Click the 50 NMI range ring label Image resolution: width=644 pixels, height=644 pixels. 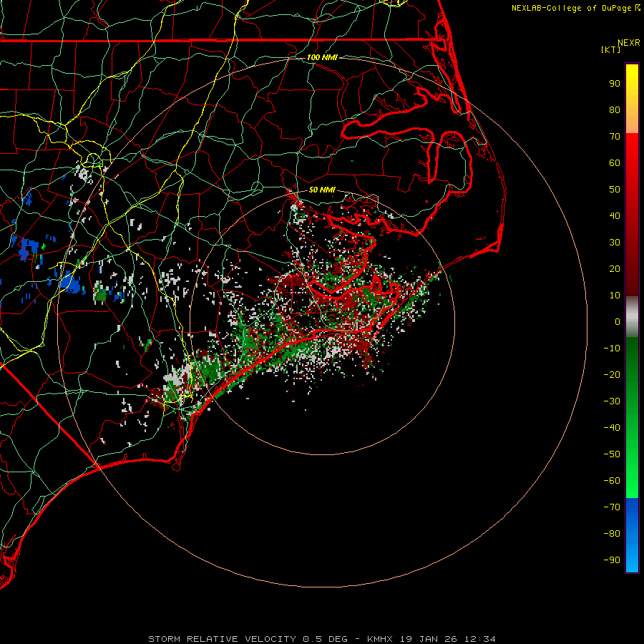coord(322,190)
